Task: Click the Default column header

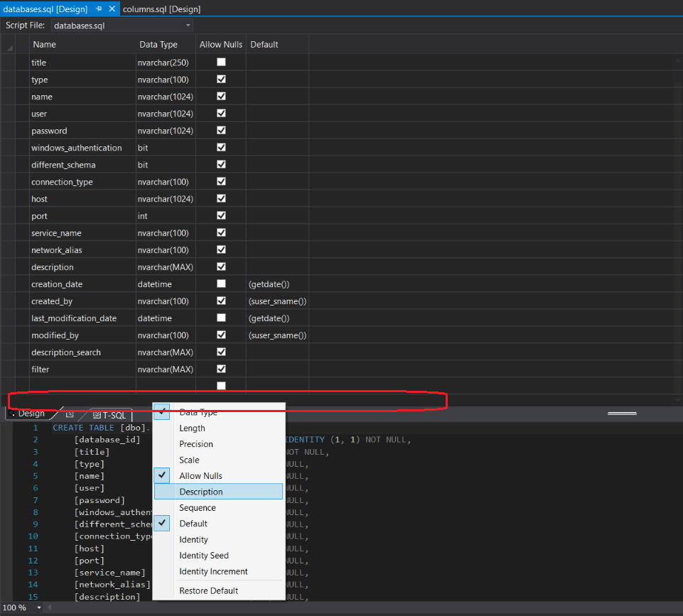Action: [277, 44]
